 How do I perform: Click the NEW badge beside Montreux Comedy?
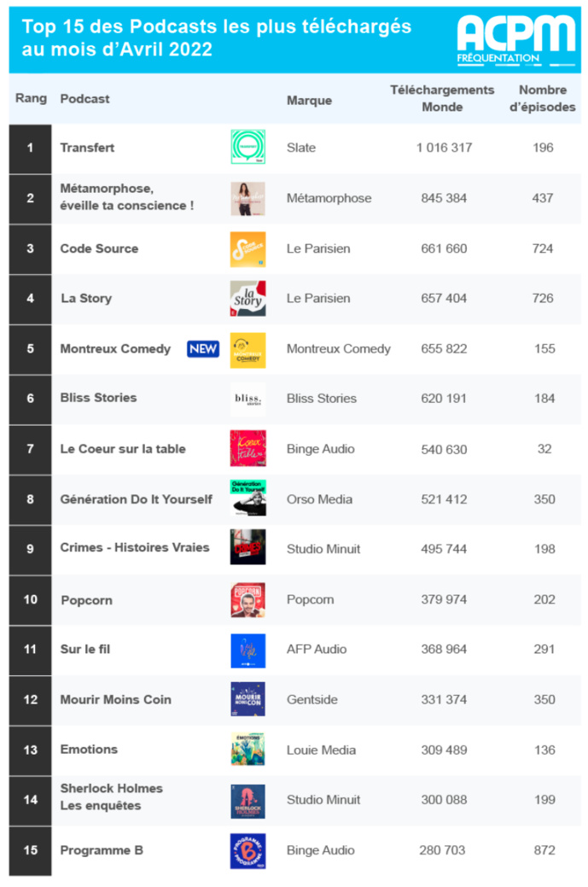(203, 348)
